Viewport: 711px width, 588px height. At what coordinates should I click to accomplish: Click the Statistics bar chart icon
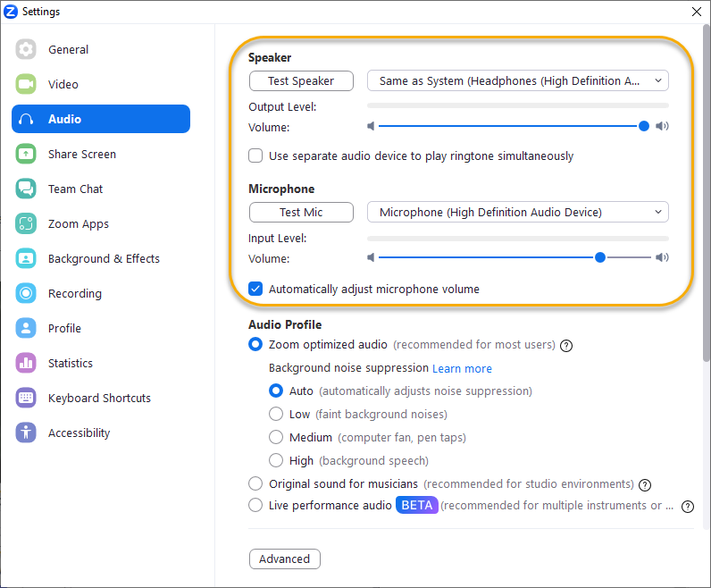[26, 363]
